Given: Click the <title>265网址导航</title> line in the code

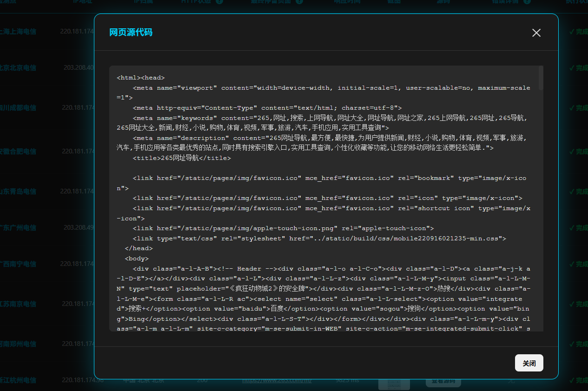Looking at the screenshot, I should 182,158.
